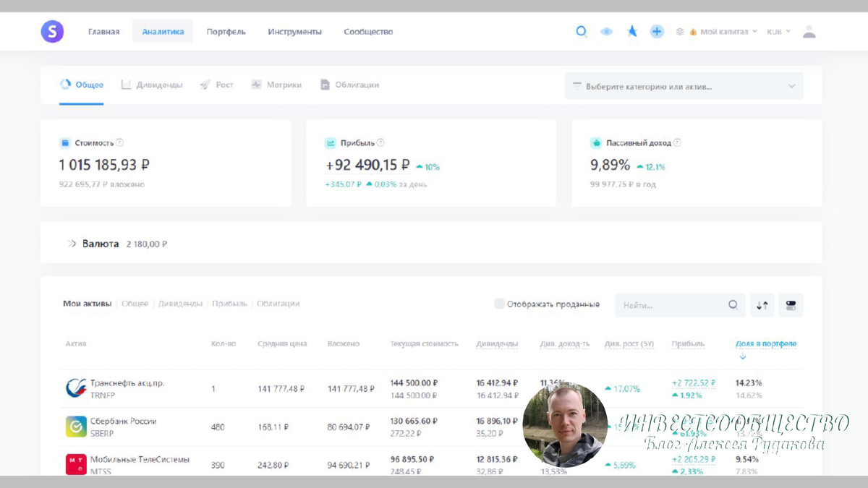Click help icon next to Прибыль
Viewport: 868px width, 488px height.
point(380,143)
